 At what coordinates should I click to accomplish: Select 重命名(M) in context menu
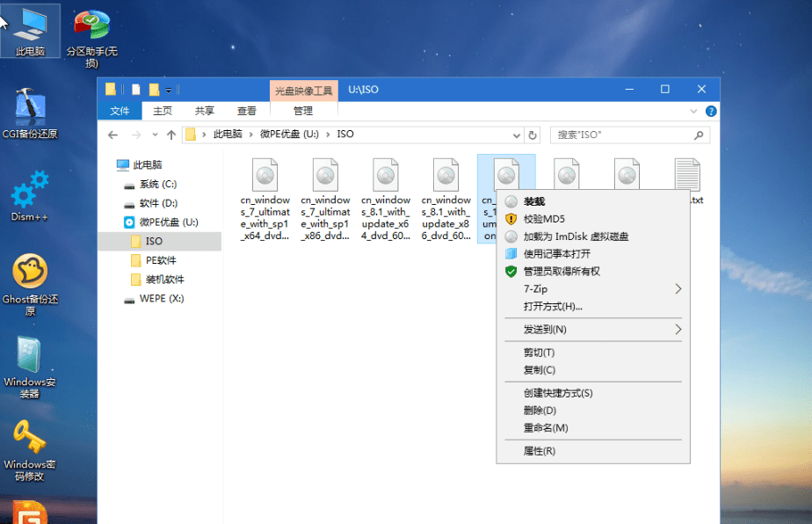pyautogui.click(x=593, y=428)
